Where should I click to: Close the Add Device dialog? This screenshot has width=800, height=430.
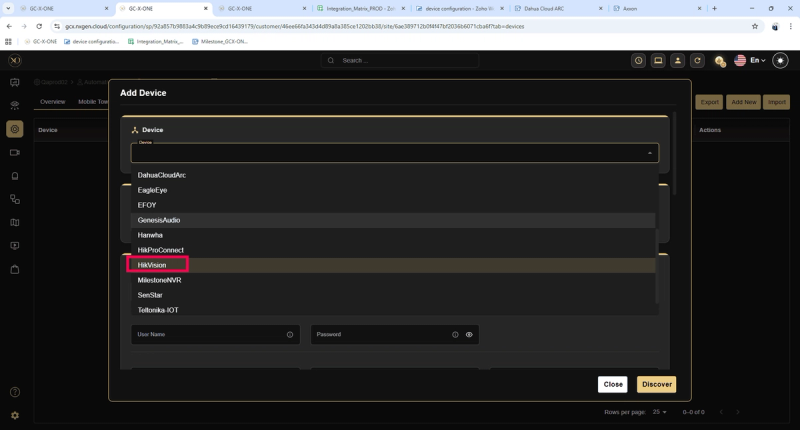coord(613,384)
